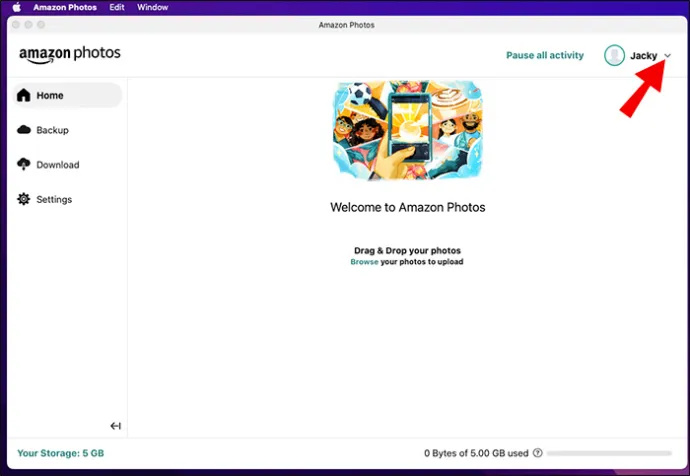Viewport: 690px width, 476px height.
Task: Click the welcome illustration image
Action: coord(407,130)
